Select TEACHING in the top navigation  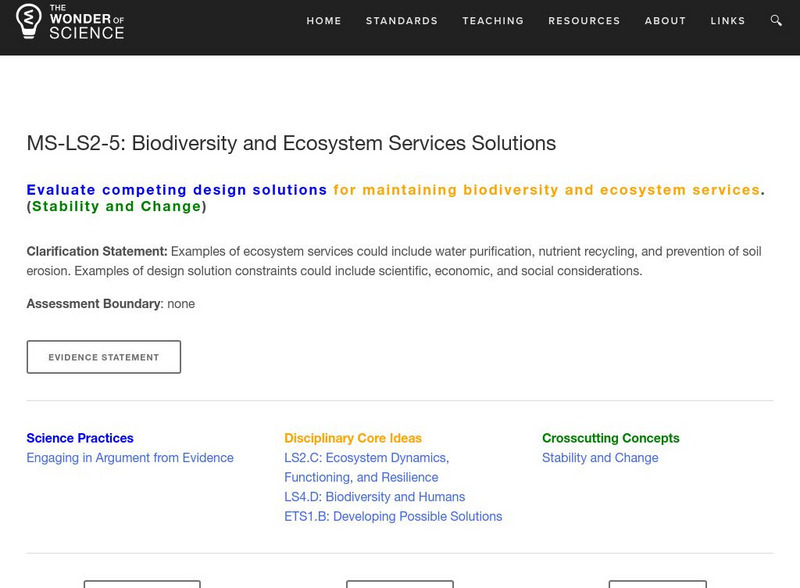coord(491,20)
